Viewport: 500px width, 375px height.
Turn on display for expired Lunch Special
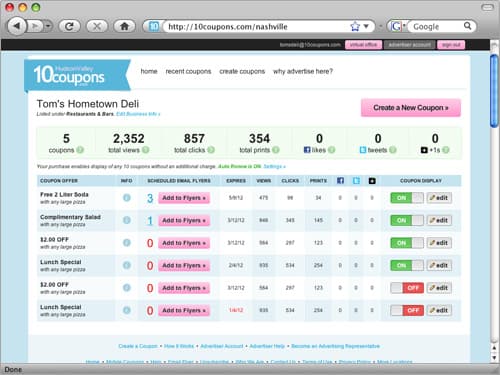[407, 310]
